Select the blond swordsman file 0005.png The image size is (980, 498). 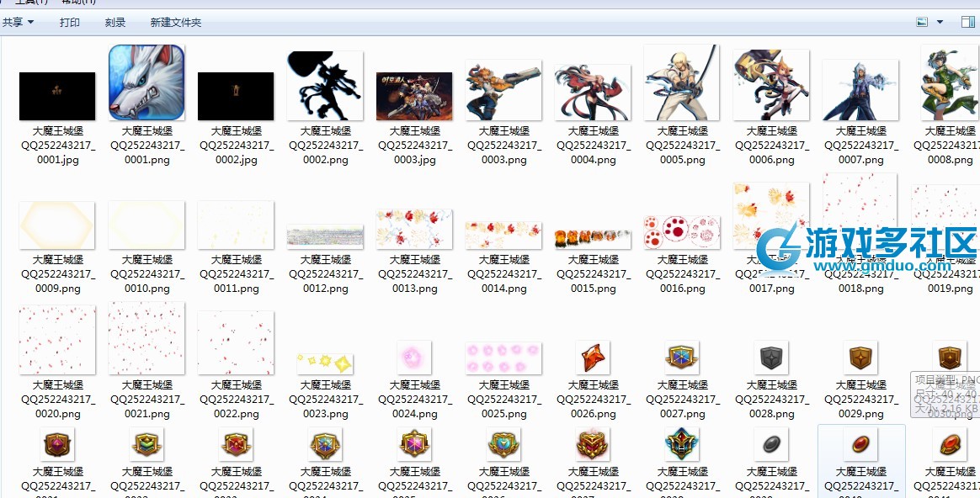[x=682, y=82]
